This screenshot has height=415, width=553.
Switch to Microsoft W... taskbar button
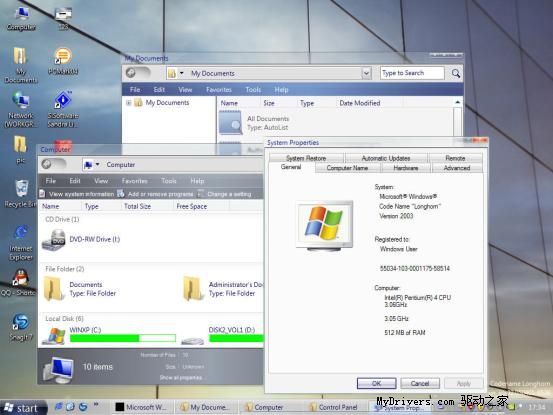pyautogui.click(x=143, y=407)
